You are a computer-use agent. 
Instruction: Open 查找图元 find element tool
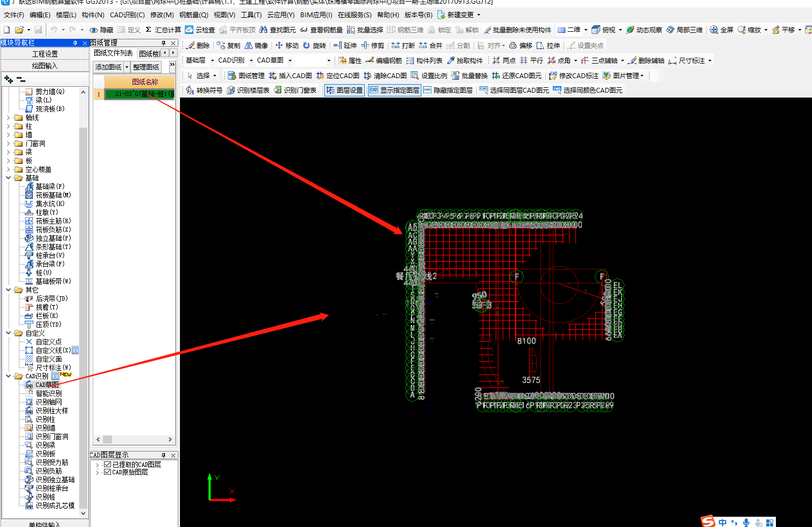click(x=277, y=30)
